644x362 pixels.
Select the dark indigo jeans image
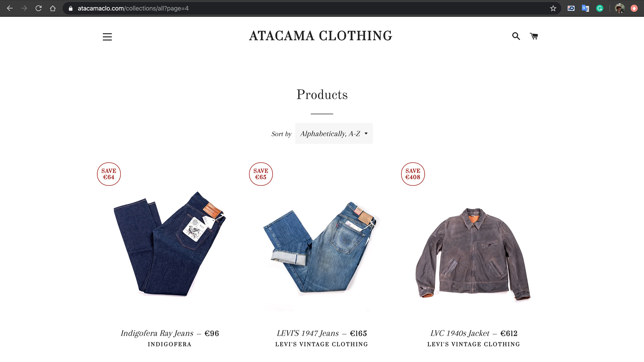pyautogui.click(x=169, y=244)
